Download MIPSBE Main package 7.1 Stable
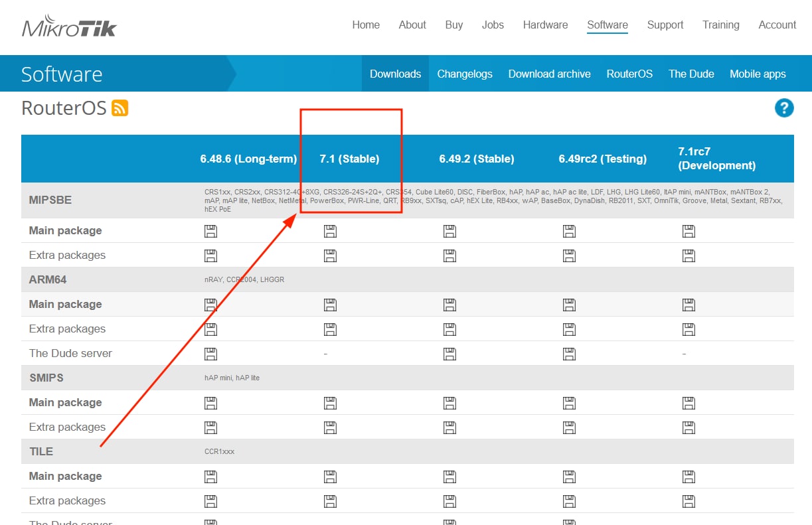Screen dimensions: 812x525 point(330,231)
